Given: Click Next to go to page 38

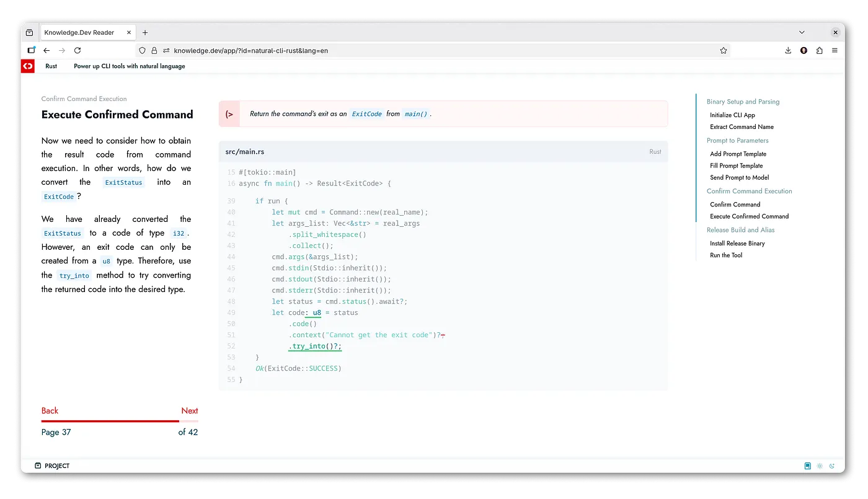Looking at the screenshot, I should point(190,410).
